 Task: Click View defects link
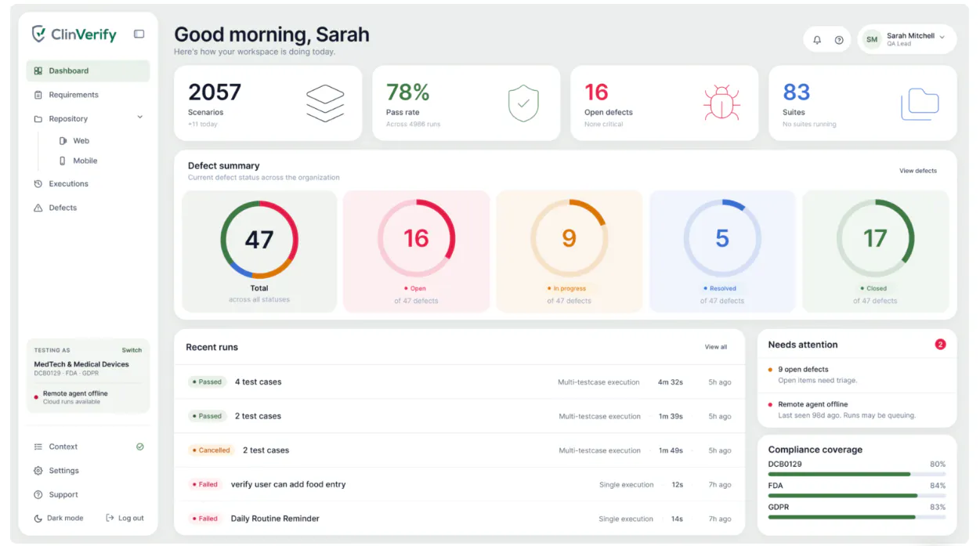tap(918, 171)
